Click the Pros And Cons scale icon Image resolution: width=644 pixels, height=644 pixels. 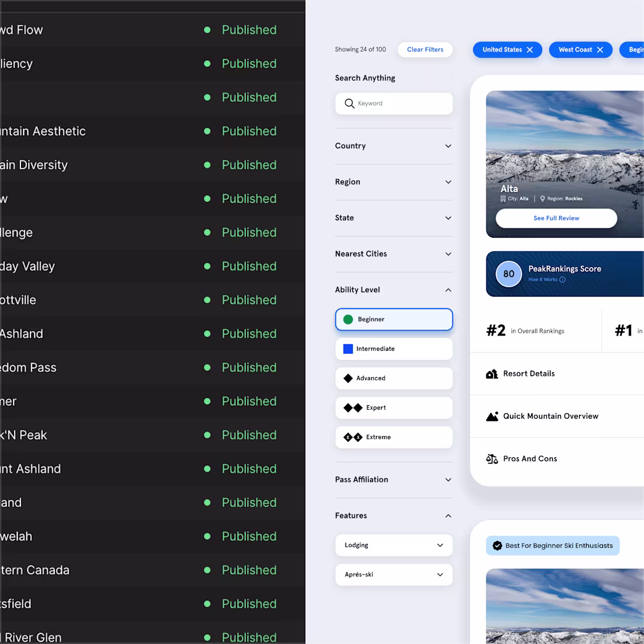(x=492, y=458)
